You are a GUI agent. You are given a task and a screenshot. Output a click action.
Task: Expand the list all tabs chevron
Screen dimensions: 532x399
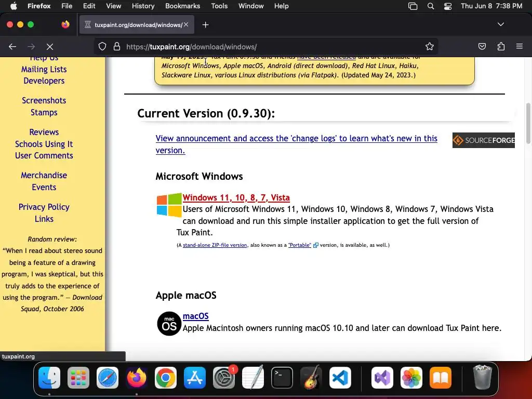pyautogui.click(x=501, y=24)
